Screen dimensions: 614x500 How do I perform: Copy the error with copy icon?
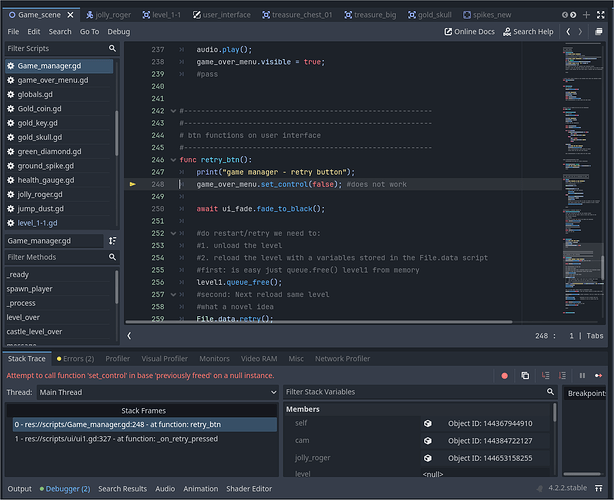click(x=525, y=376)
